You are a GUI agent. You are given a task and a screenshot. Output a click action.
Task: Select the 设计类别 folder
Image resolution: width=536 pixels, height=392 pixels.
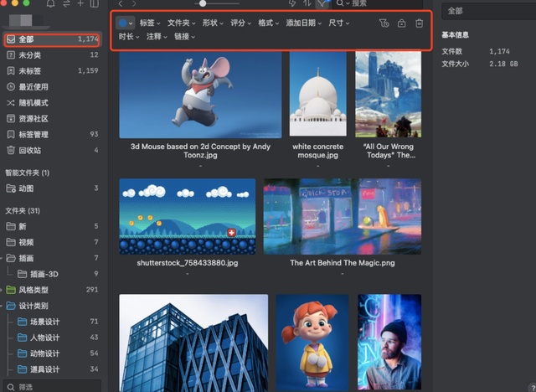click(52, 306)
